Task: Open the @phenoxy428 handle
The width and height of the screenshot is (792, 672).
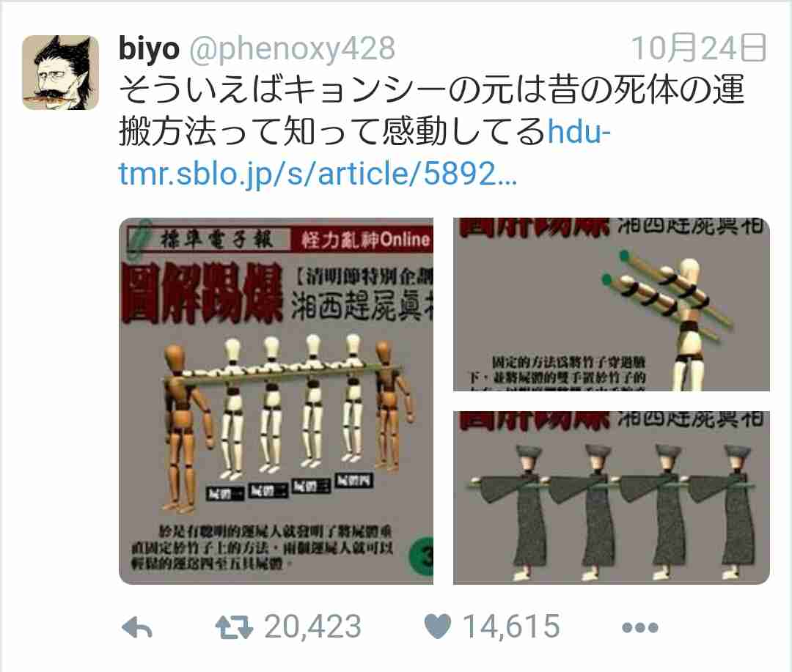Action: point(292,50)
